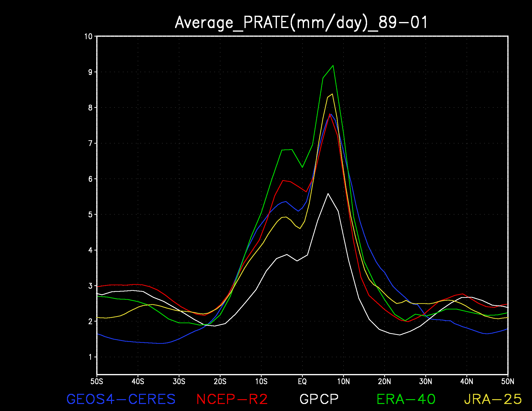
Task: Click the yellow JRA-25 curve peak
Action: pos(332,94)
